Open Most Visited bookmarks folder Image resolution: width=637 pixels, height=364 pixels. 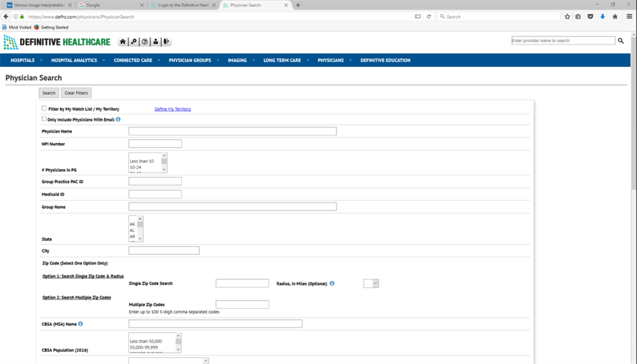(17, 27)
